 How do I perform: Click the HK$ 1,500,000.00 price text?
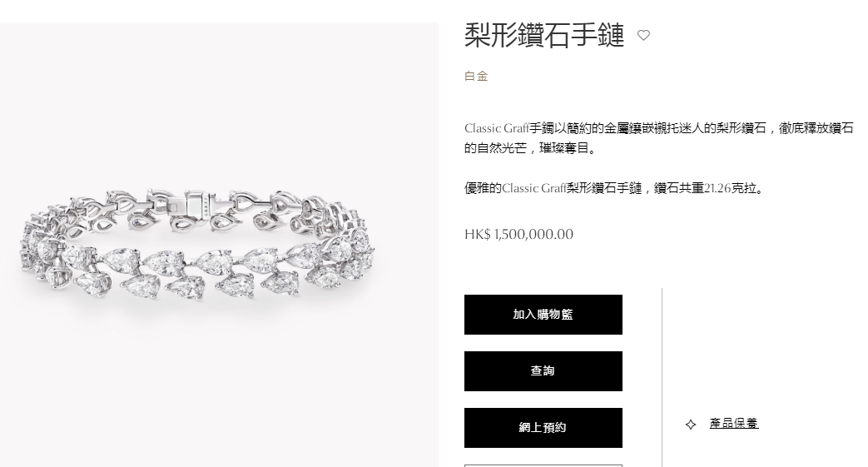(x=518, y=234)
